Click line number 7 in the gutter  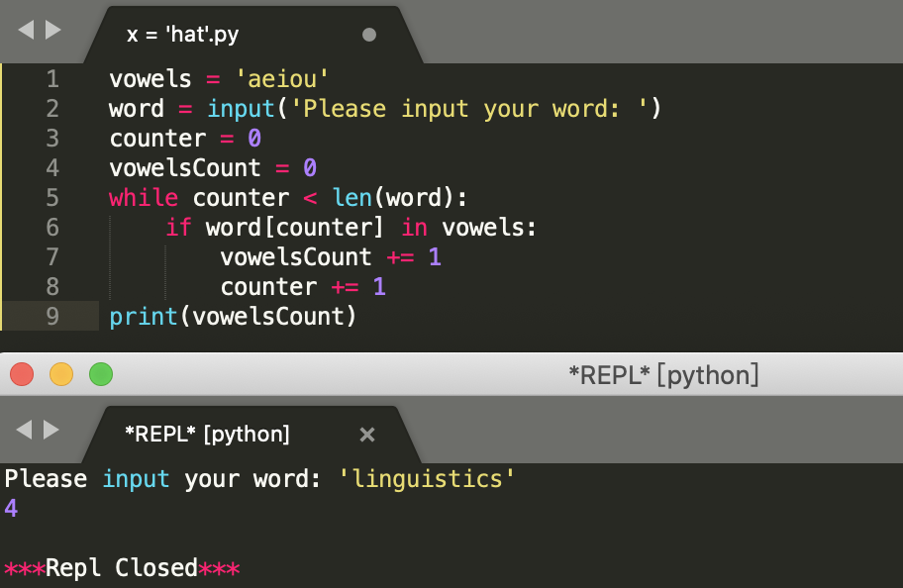[53, 256]
